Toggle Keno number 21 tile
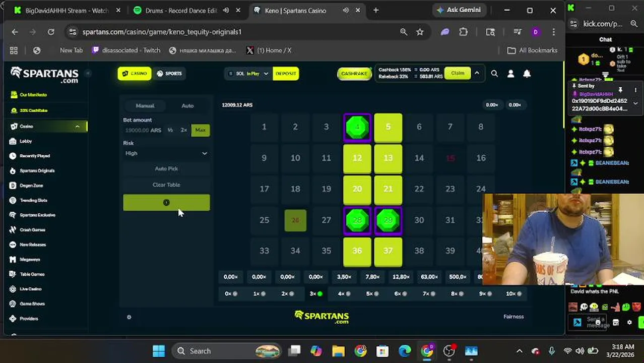 point(388,189)
